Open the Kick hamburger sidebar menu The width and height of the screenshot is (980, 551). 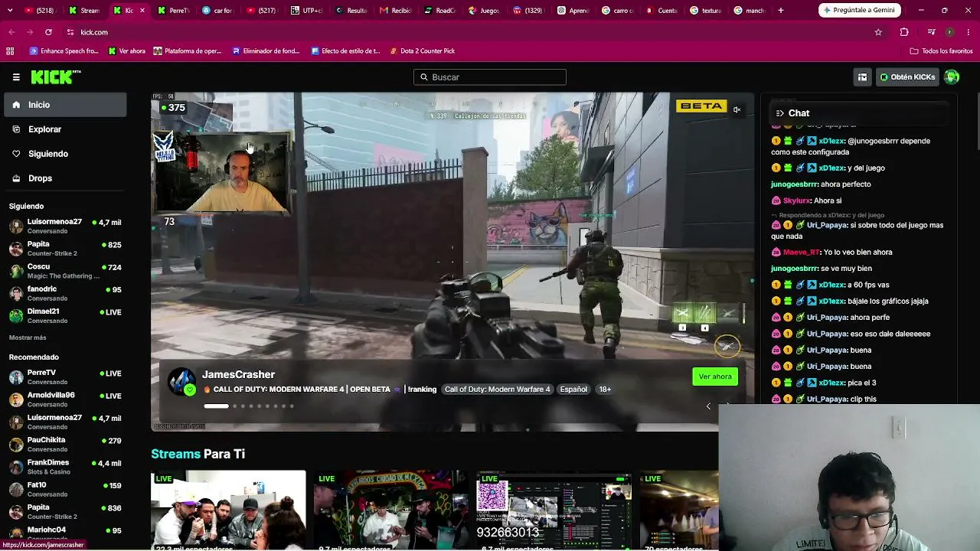click(16, 77)
